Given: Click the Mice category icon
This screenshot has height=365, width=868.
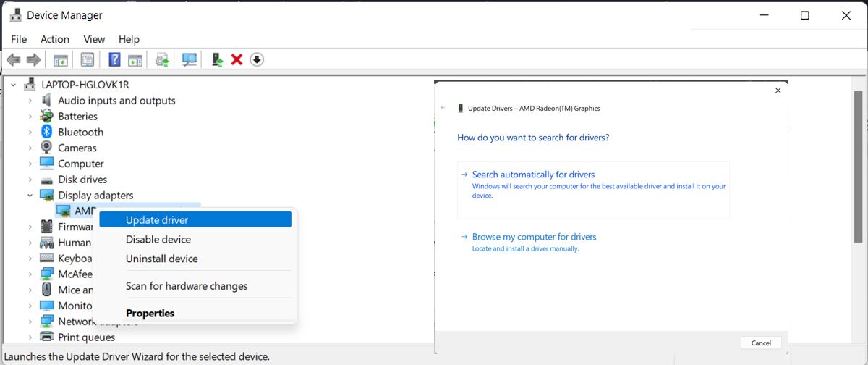Looking at the screenshot, I should [47, 290].
